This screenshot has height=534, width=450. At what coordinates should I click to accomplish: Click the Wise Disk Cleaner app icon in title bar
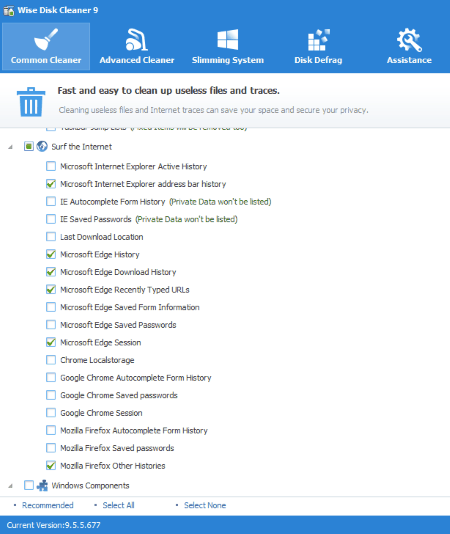9,10
